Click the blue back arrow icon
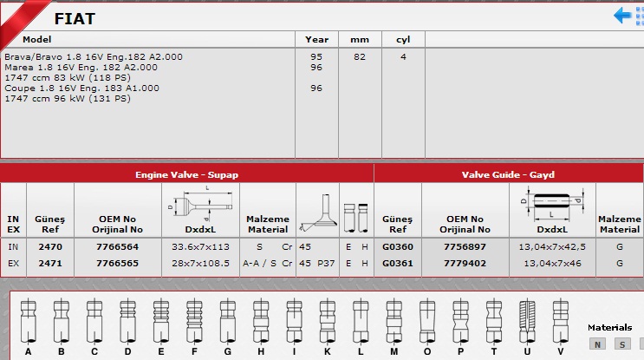The width and height of the screenshot is (644, 360). 622,15
